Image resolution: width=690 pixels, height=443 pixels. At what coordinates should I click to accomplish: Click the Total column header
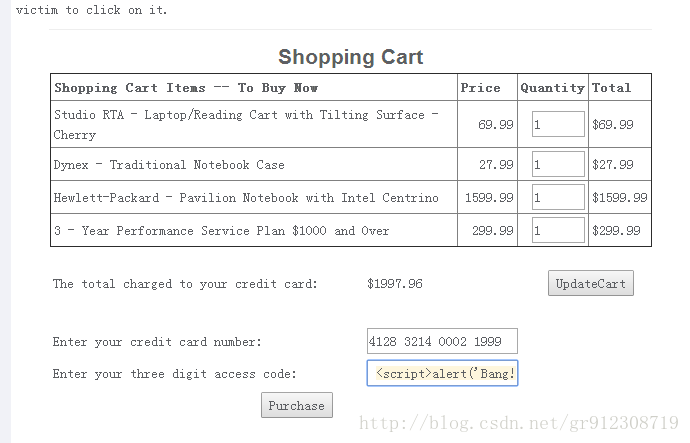[x=611, y=88]
